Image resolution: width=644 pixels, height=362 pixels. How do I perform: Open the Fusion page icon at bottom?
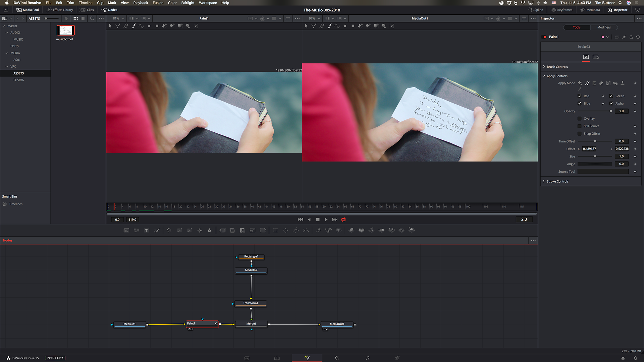(x=307, y=358)
